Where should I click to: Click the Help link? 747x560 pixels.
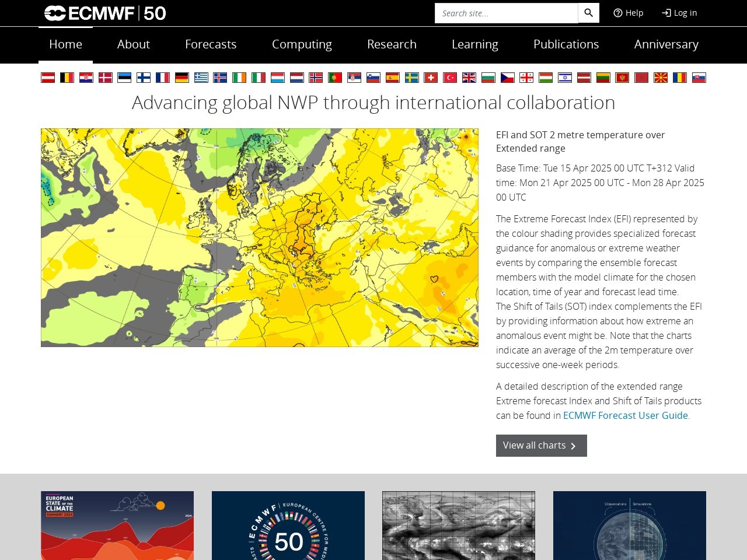click(629, 13)
